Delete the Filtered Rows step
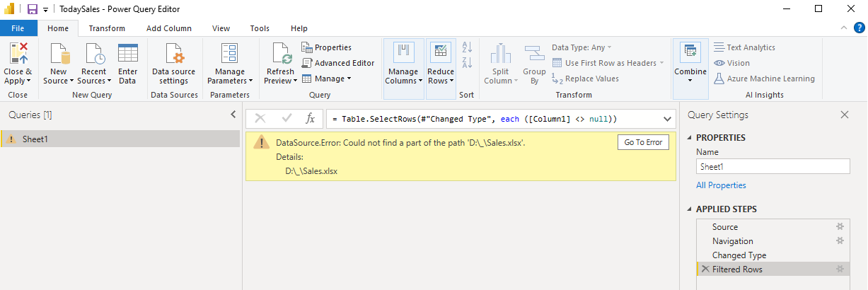 [705, 269]
